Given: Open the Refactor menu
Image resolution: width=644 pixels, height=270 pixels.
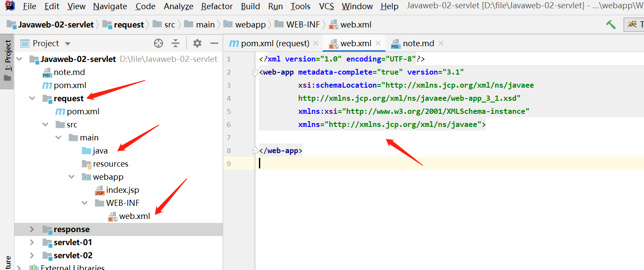Looking at the screenshot, I should pos(217,7).
